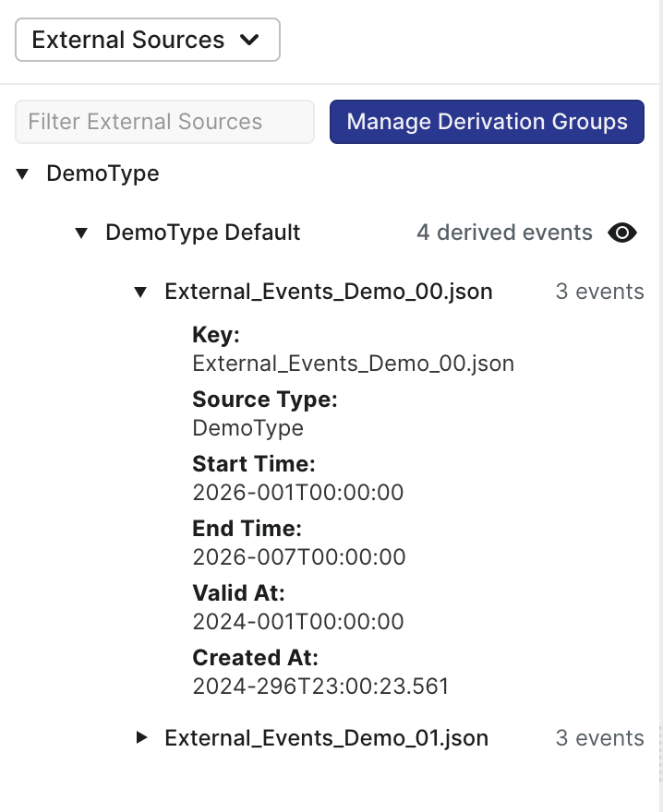
Task: Click the Manage Derivation Groups button
Action: coord(487,122)
